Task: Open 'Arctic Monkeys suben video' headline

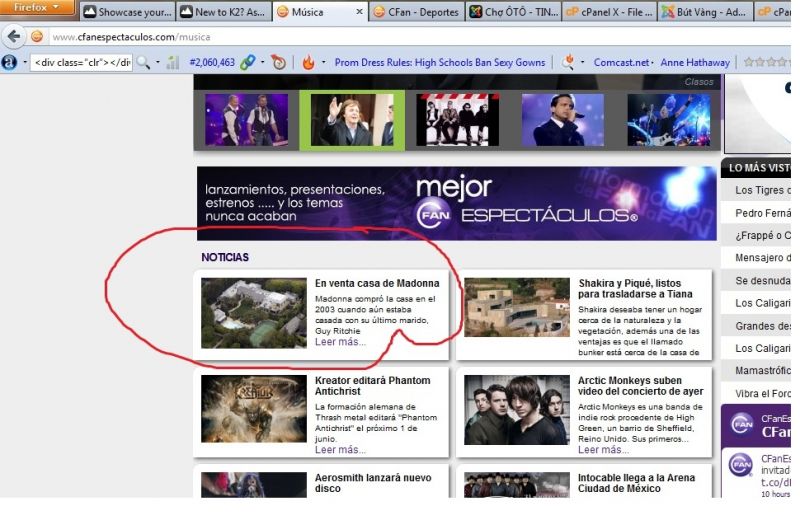Action: (640, 386)
